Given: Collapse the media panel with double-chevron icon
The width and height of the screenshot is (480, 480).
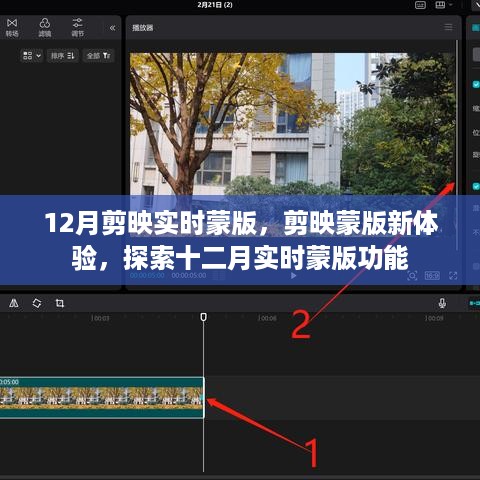Looking at the screenshot, I should [113, 28].
